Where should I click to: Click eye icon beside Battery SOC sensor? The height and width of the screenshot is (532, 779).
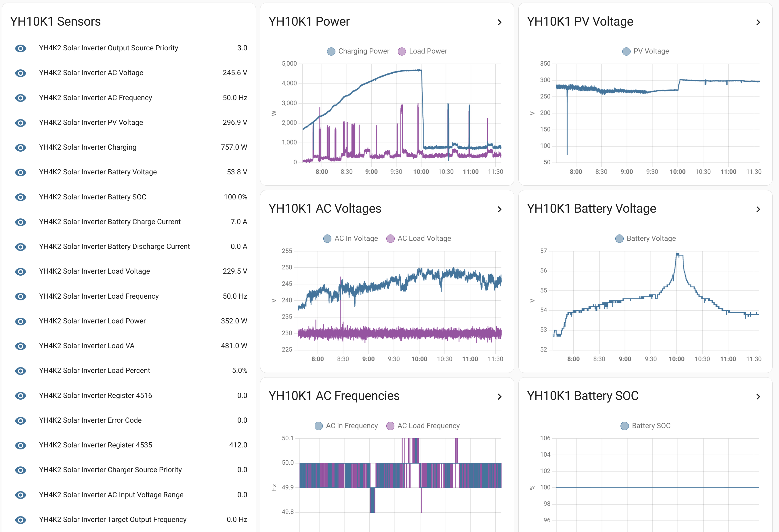click(x=20, y=197)
